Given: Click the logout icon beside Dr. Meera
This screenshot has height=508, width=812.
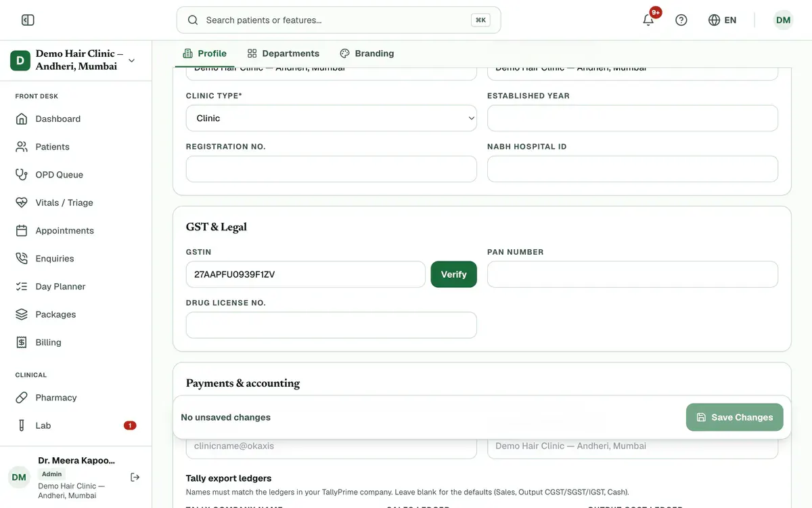Looking at the screenshot, I should point(135,478).
